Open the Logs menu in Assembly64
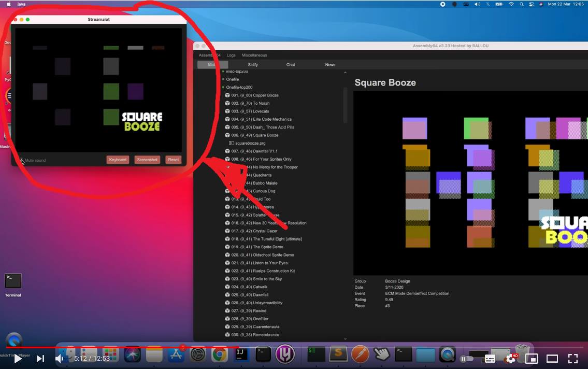The width and height of the screenshot is (588, 369). tap(231, 55)
